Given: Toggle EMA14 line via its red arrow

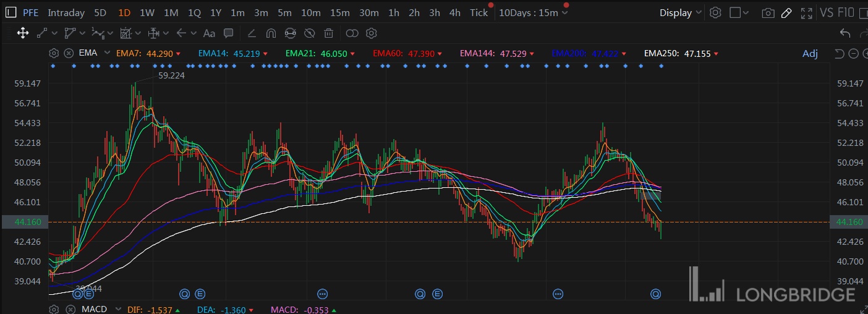Looking at the screenshot, I should click(x=266, y=54).
